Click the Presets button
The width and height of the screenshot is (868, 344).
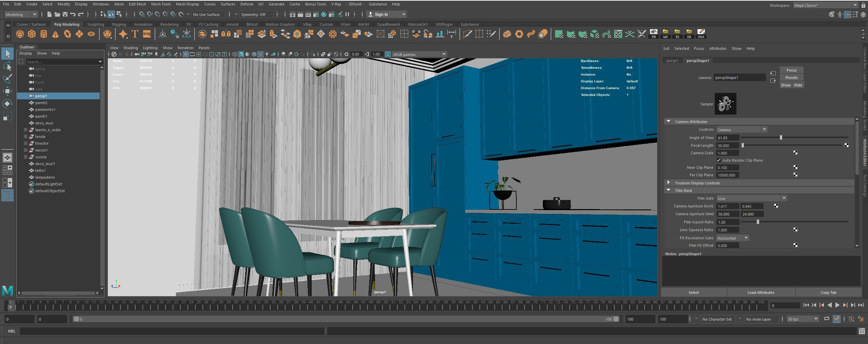(791, 78)
